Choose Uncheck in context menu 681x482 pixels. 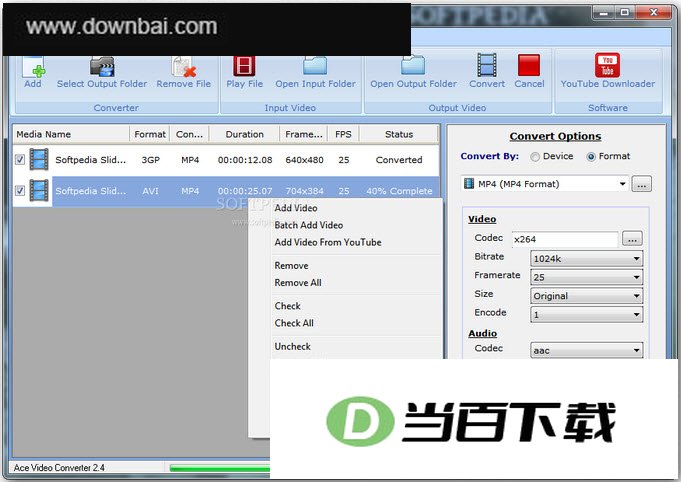coord(292,347)
